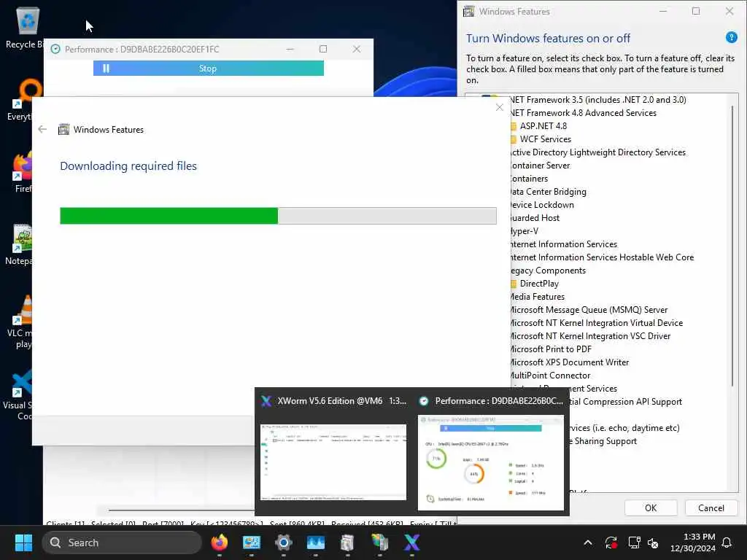Select Active Directory Lightweight Directory Services

coord(597,152)
